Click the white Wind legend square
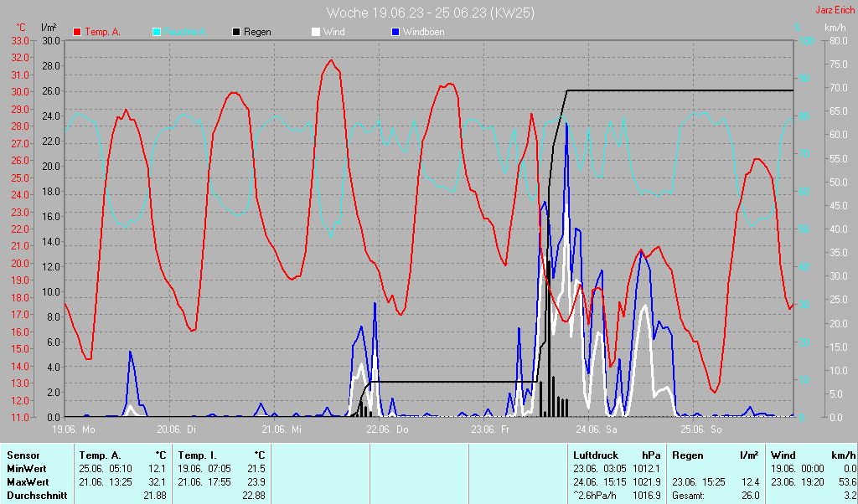The width and height of the screenshot is (858, 504). (316, 32)
